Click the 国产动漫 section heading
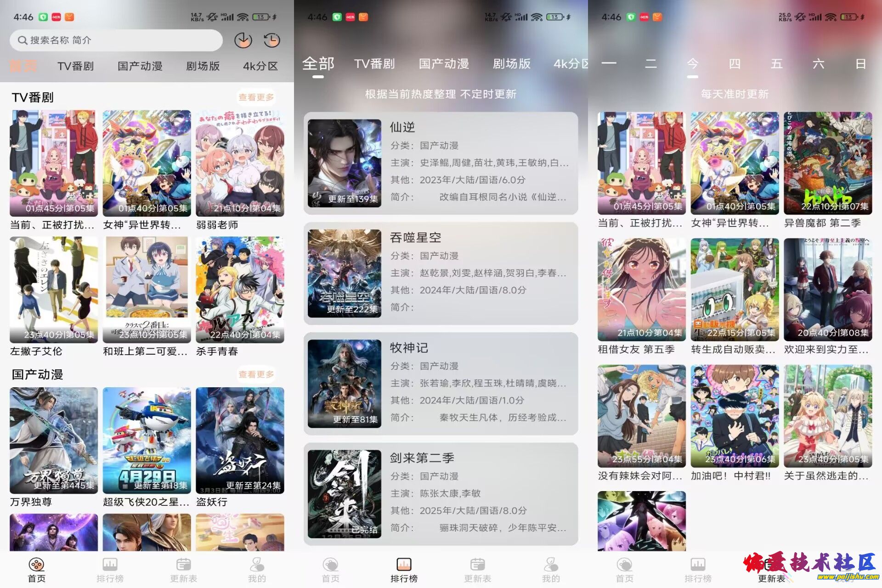 click(x=38, y=374)
